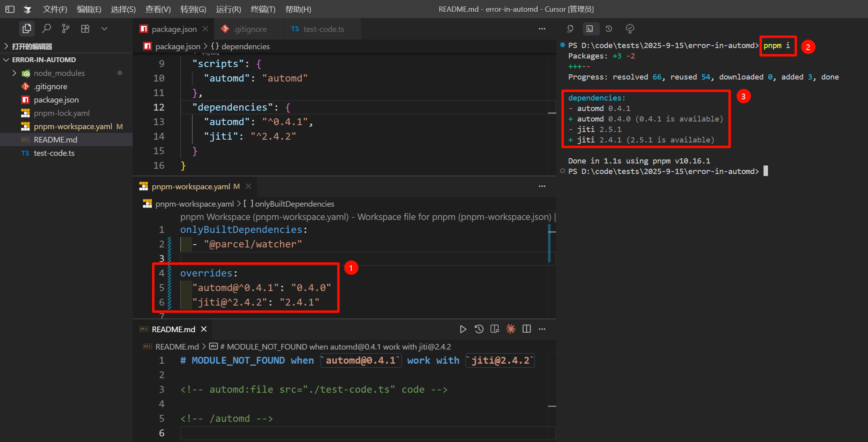This screenshot has width=868, height=442.
Task: Open the Extensions view icon
Action: coord(85,29)
